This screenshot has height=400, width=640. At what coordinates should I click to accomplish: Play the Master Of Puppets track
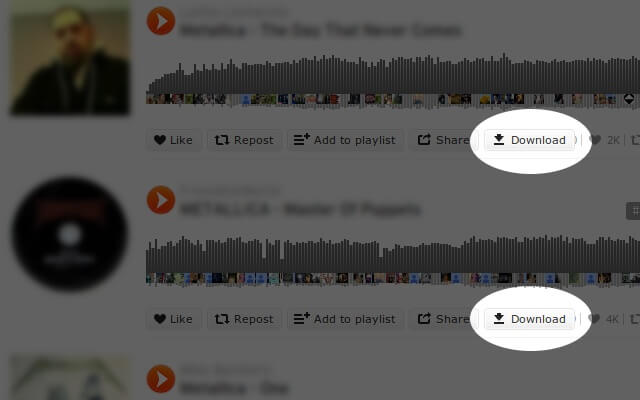point(161,200)
